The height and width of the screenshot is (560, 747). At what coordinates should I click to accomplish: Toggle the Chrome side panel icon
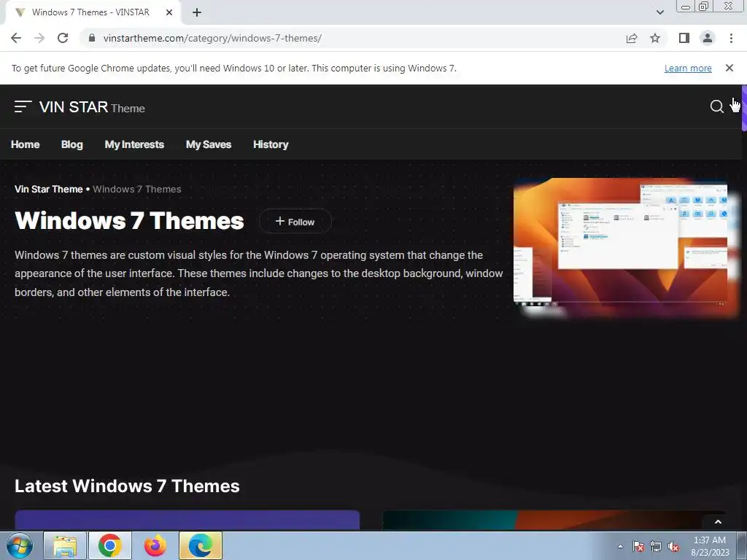(x=684, y=38)
